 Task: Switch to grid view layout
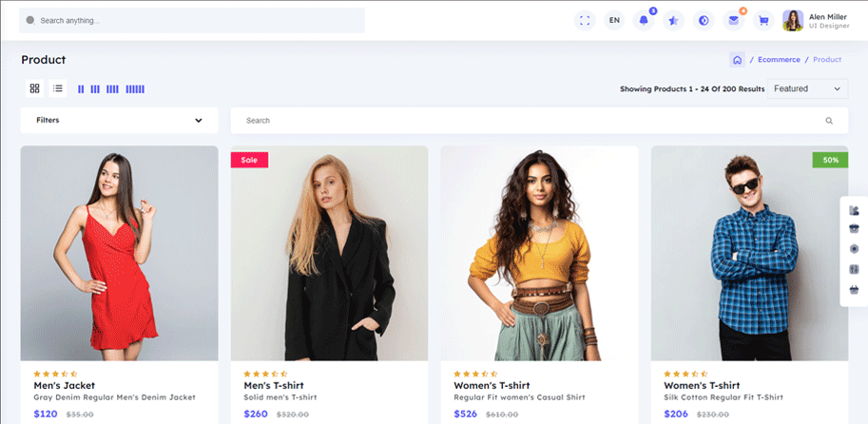click(x=34, y=88)
